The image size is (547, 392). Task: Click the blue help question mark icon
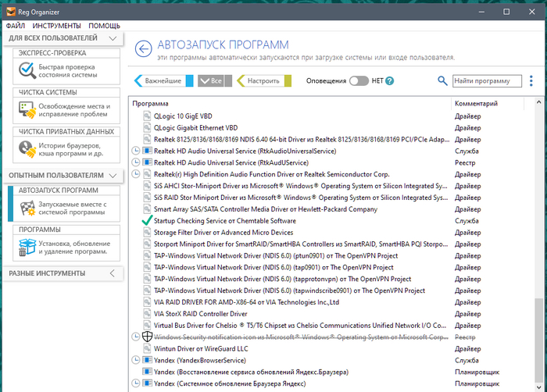click(x=389, y=80)
